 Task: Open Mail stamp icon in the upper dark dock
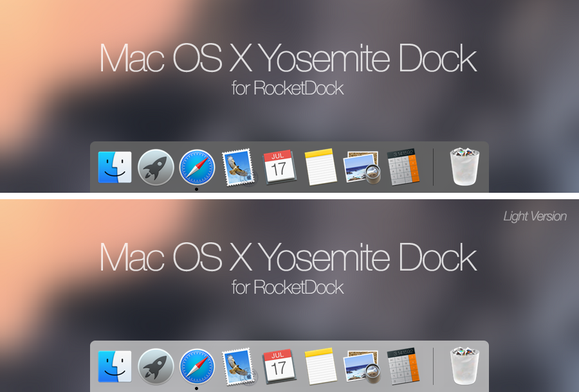click(239, 168)
